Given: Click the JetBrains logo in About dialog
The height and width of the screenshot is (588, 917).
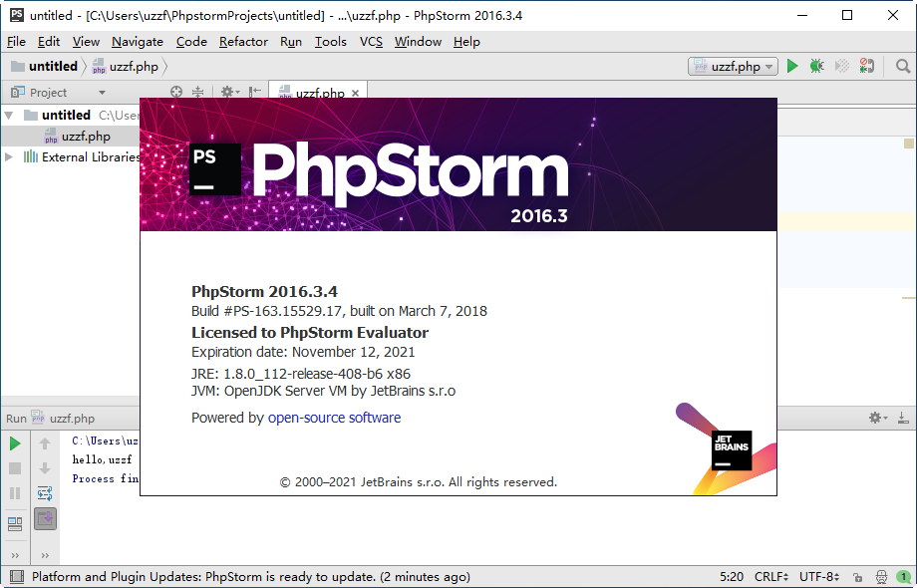Looking at the screenshot, I should pos(732,450).
